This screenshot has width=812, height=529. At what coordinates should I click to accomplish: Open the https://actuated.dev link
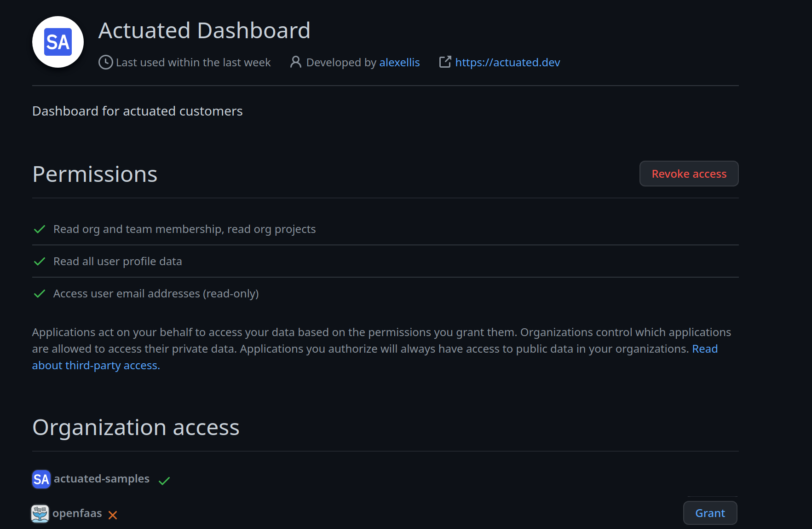[507, 62]
